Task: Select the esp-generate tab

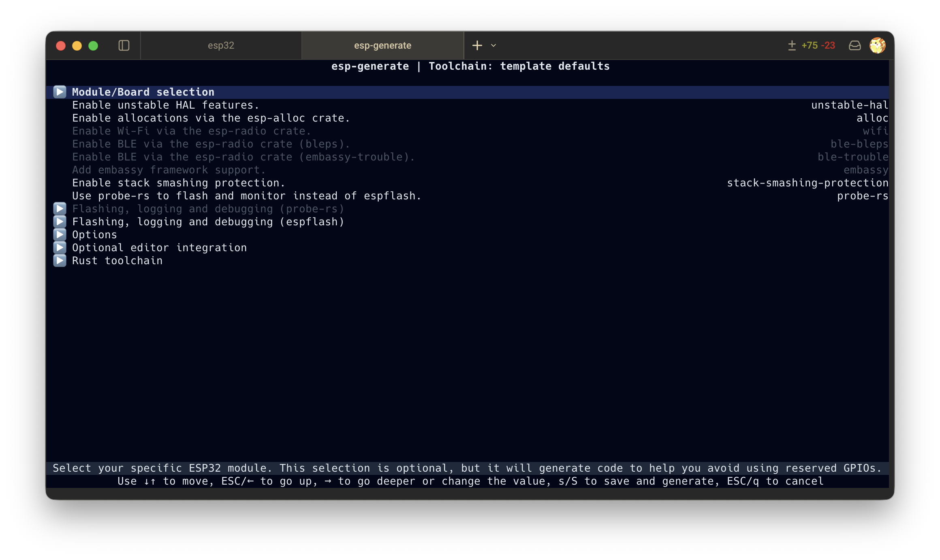Action: coord(383,45)
